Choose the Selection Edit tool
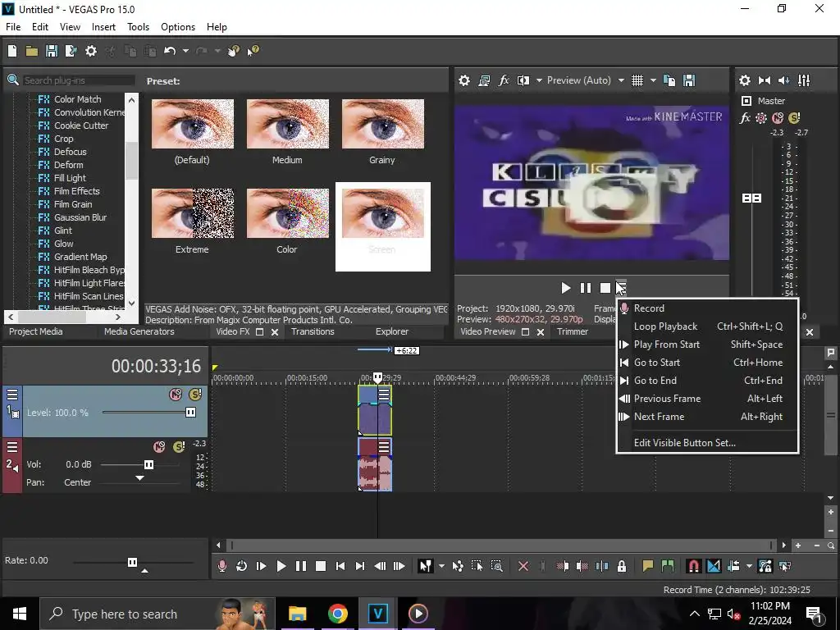 (x=477, y=566)
